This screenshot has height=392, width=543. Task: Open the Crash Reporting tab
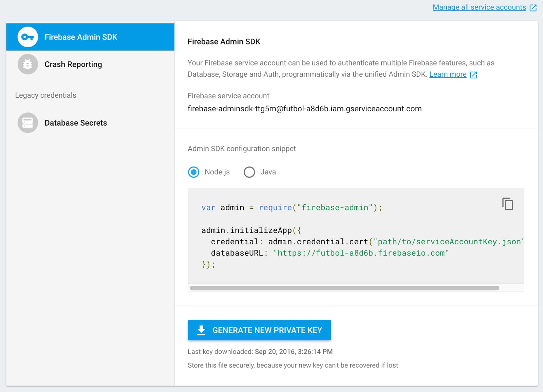coord(90,64)
